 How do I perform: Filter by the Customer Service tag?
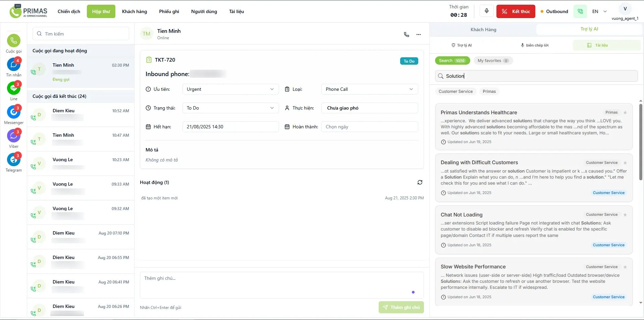click(x=455, y=91)
